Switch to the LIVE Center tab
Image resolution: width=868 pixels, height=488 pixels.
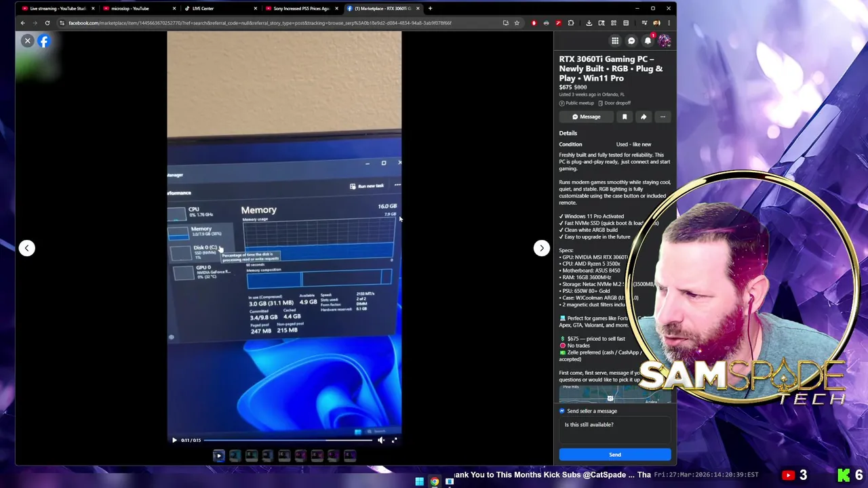coord(220,8)
